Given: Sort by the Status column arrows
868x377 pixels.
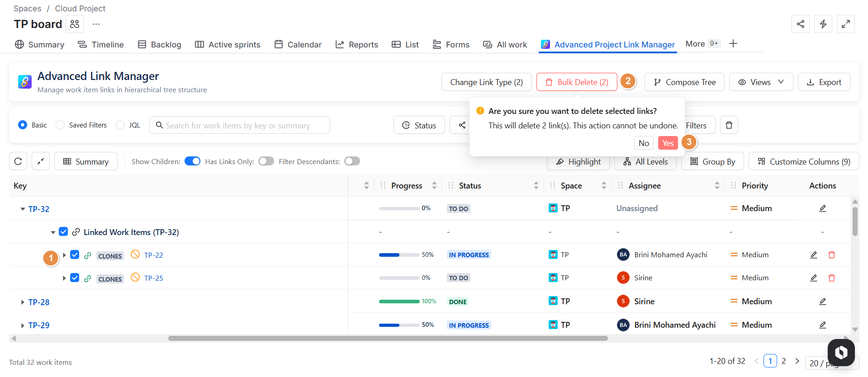Looking at the screenshot, I should [x=536, y=185].
